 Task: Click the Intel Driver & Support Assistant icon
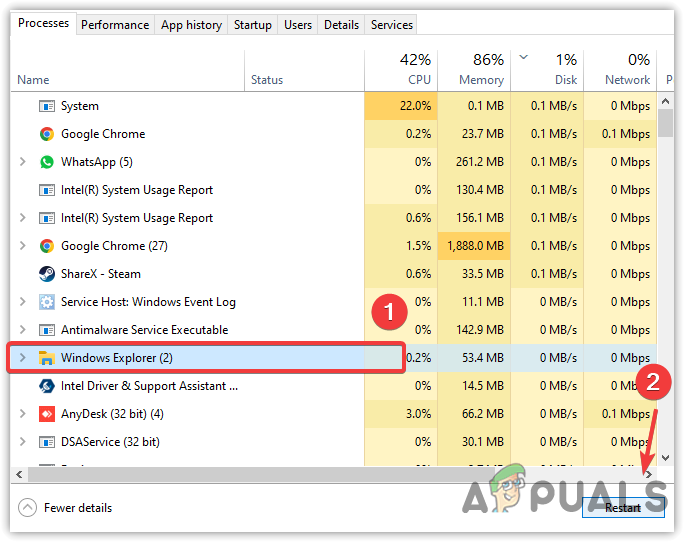click(x=47, y=386)
